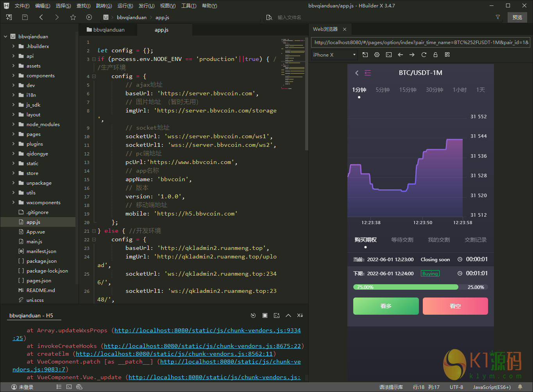Open the 运行(R) menu
533x392 pixels.
(125, 6)
